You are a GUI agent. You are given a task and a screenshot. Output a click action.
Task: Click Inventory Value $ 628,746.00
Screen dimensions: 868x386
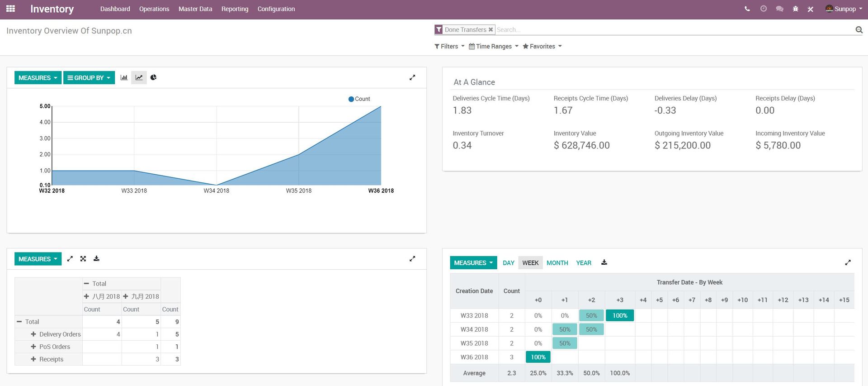pyautogui.click(x=582, y=145)
